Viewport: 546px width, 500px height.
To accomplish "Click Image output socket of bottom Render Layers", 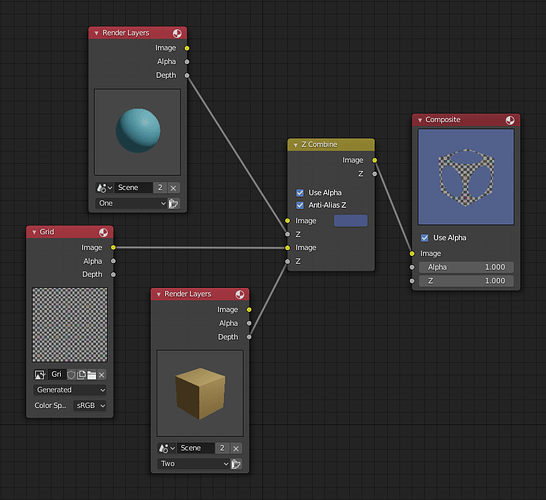I will pyautogui.click(x=249, y=310).
